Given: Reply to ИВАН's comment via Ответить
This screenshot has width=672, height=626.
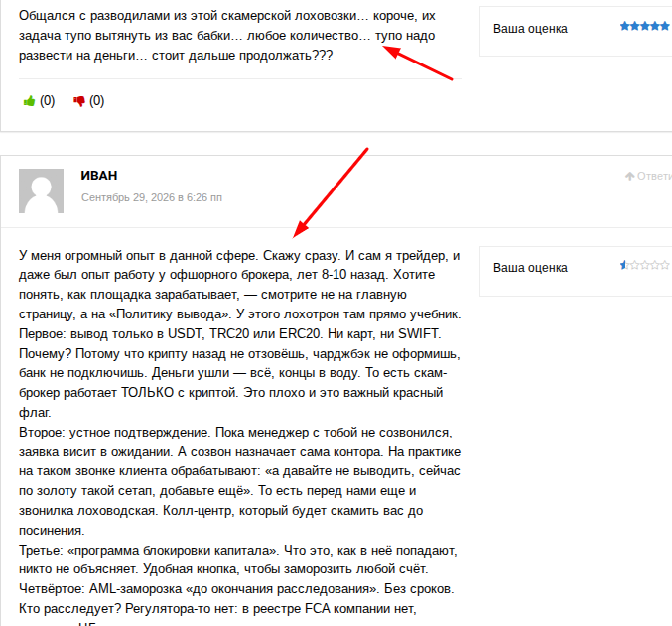Looking at the screenshot, I should [648, 176].
